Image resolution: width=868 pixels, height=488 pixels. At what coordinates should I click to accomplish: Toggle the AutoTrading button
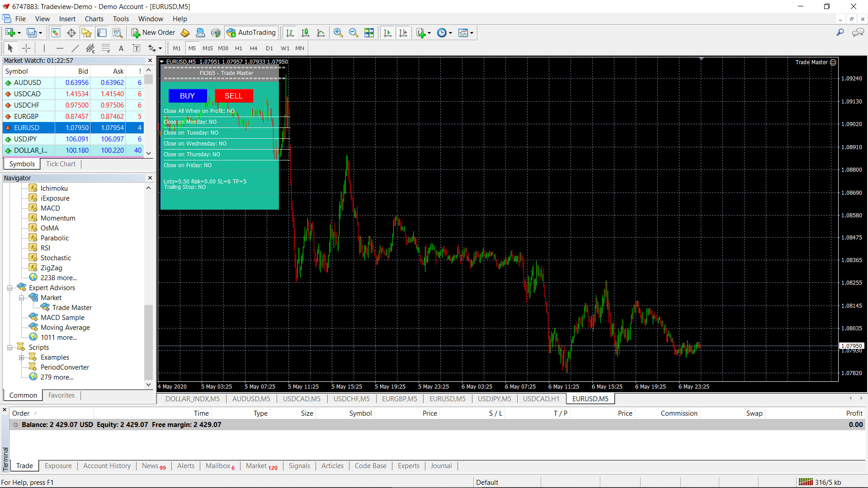coord(251,33)
